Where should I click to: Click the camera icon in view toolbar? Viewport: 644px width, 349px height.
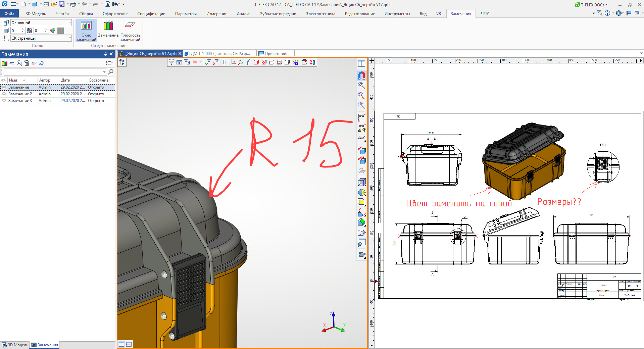click(361, 254)
